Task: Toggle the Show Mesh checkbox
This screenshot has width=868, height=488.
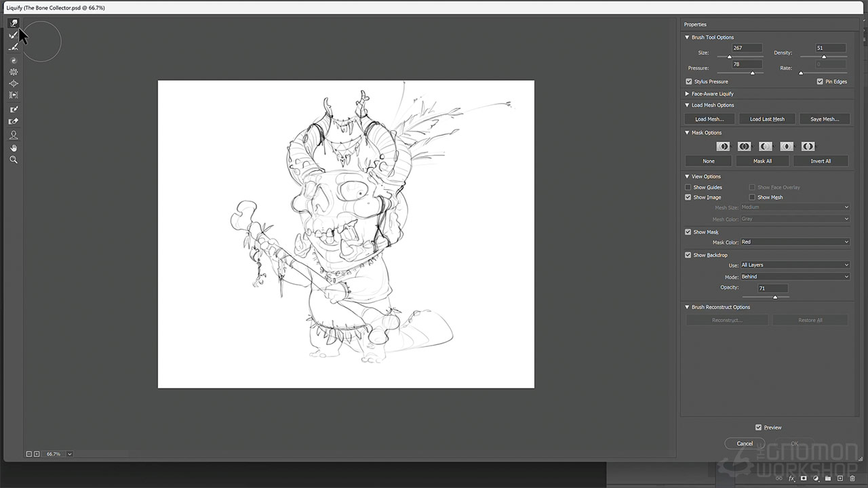Action: (x=752, y=197)
